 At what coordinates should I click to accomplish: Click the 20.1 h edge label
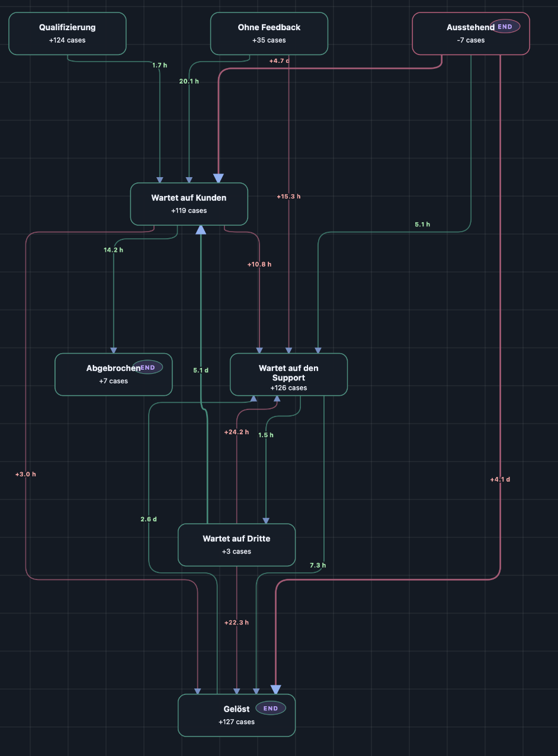pyautogui.click(x=189, y=81)
